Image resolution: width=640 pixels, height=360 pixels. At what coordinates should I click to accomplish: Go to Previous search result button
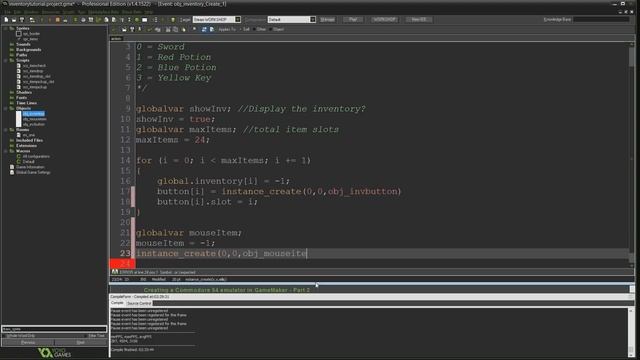point(27,342)
